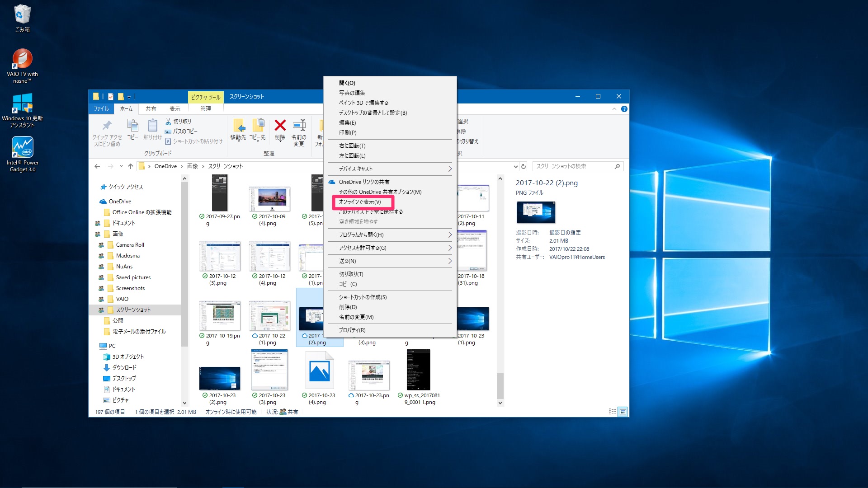This screenshot has width=868, height=488.
Task: Open Intel Power Gadget 3.0 shortcut
Action: (x=22, y=154)
